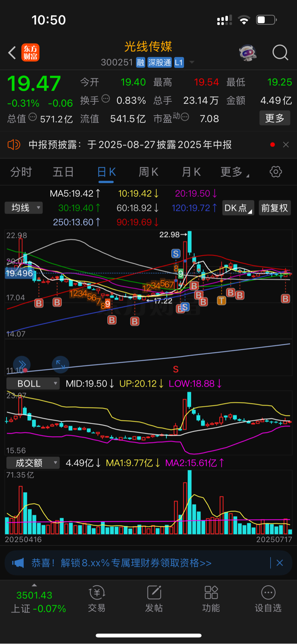The width and height of the screenshot is (297, 644).
Task: Open the 均线 indicator dropdown
Action: coord(24,208)
